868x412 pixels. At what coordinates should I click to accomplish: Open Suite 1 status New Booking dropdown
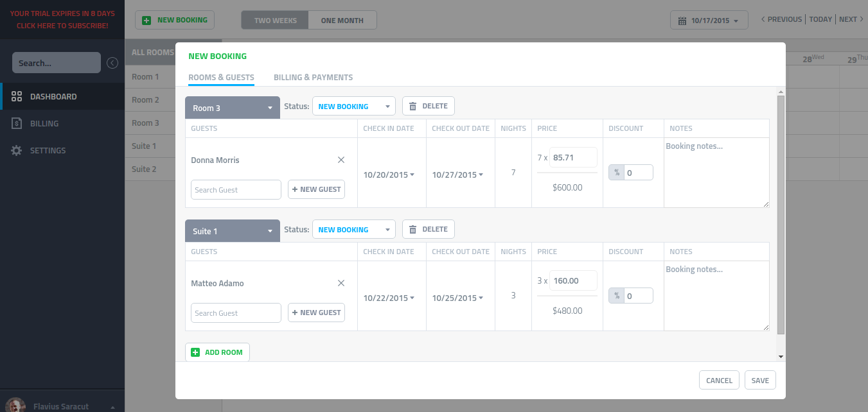click(x=354, y=230)
